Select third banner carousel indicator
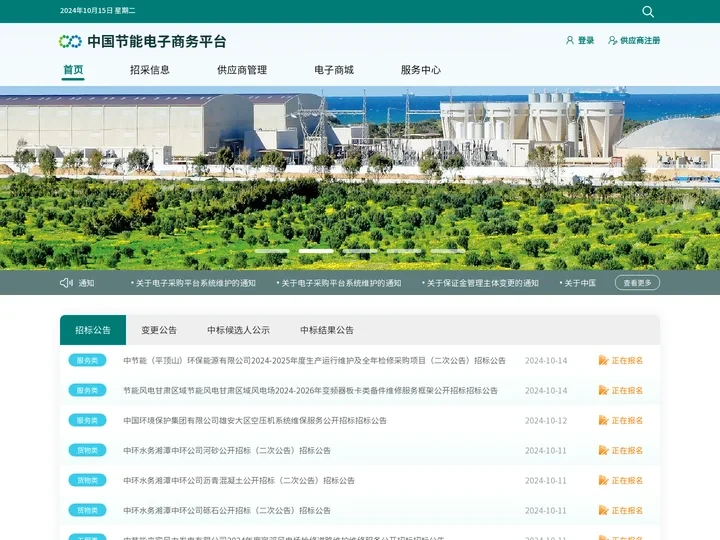The image size is (720, 540). 360,251
